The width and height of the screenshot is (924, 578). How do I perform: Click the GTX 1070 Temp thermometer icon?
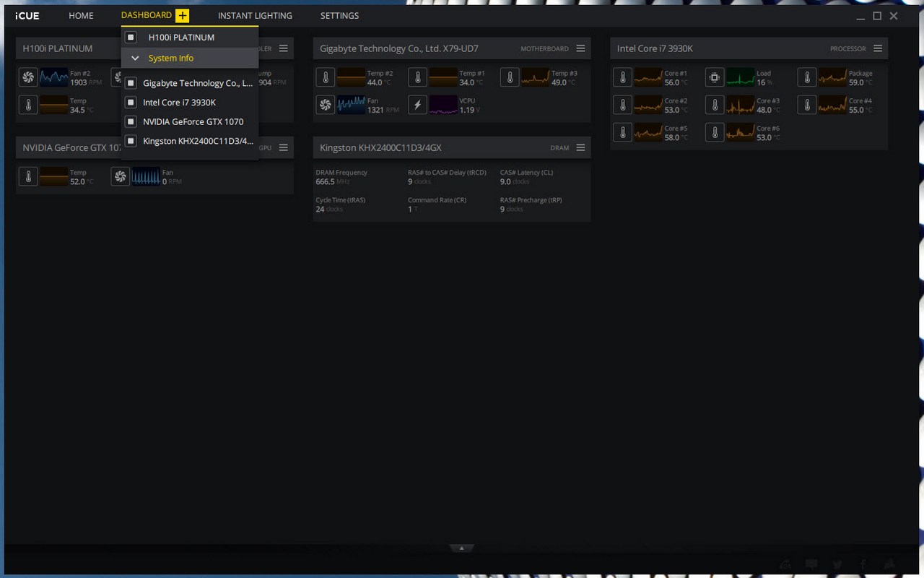click(28, 176)
